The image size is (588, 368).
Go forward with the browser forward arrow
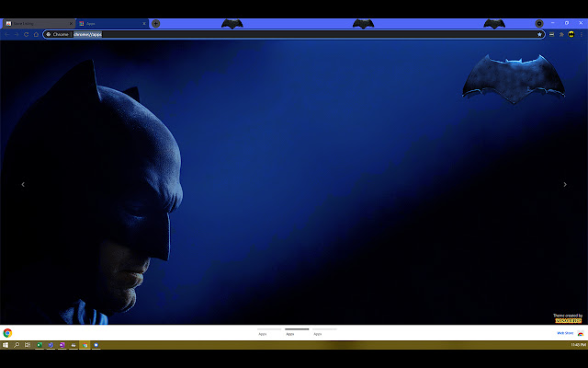[17, 34]
